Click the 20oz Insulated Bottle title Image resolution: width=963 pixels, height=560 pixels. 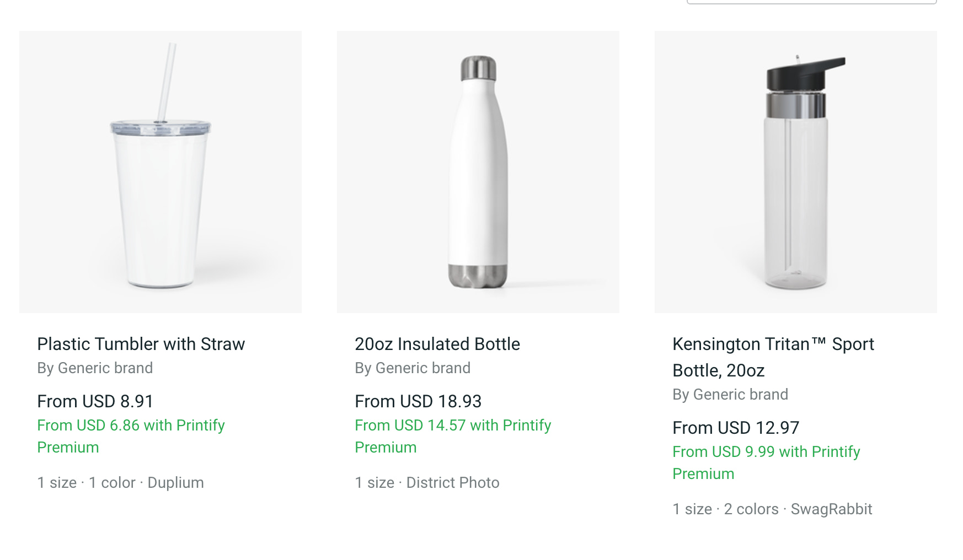pos(437,344)
